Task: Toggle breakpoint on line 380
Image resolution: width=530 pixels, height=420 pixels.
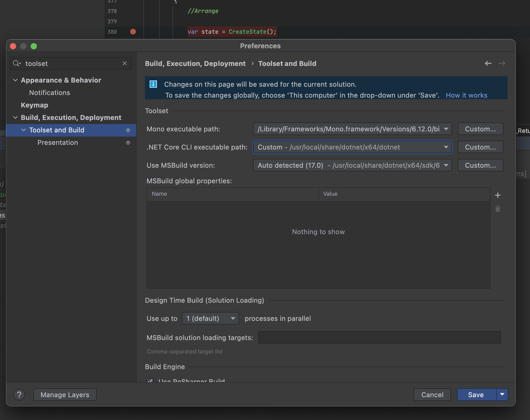Action: click(133, 32)
